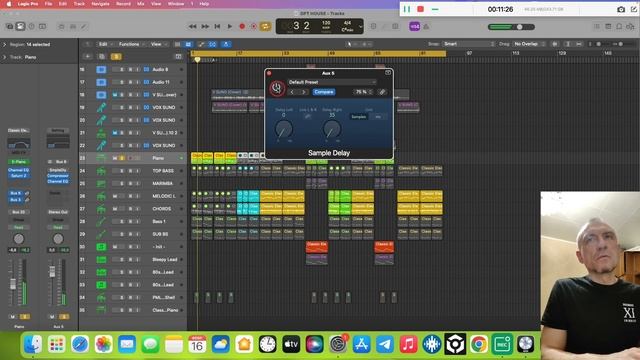Go to beginning with transport button

pos(217,27)
